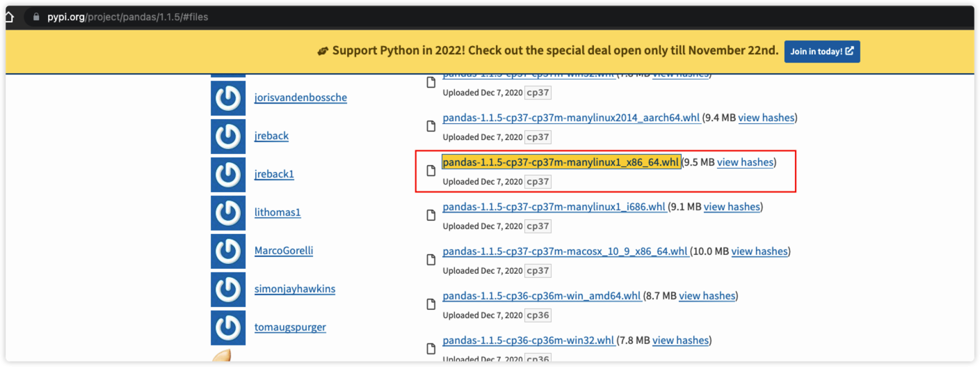This screenshot has height=367, width=980.
Task: Open tomaugspurger maintainer profile link
Action: (290, 327)
